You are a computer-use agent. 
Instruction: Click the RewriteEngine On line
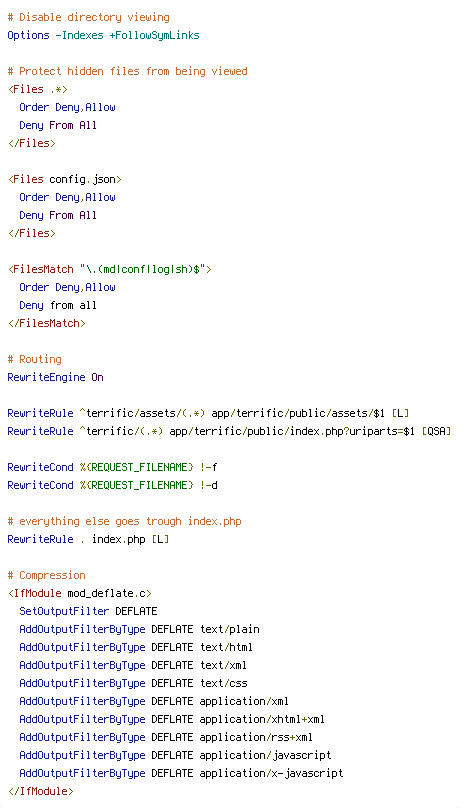click(x=55, y=377)
